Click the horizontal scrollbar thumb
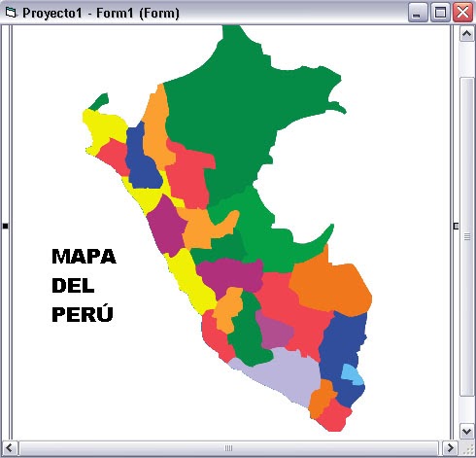Viewport: 476px width, 458px height. click(x=228, y=448)
